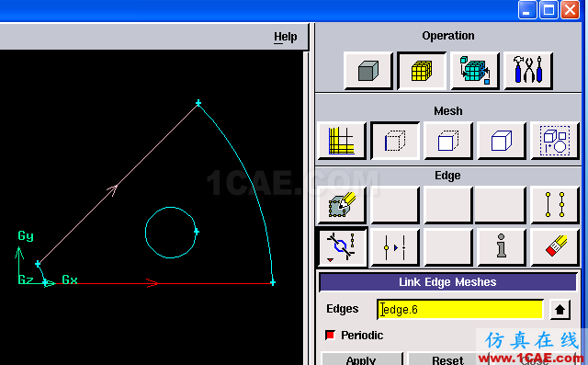Open the edge mesh info summary icon
This screenshot has width=588, height=365.
pyautogui.click(x=502, y=247)
